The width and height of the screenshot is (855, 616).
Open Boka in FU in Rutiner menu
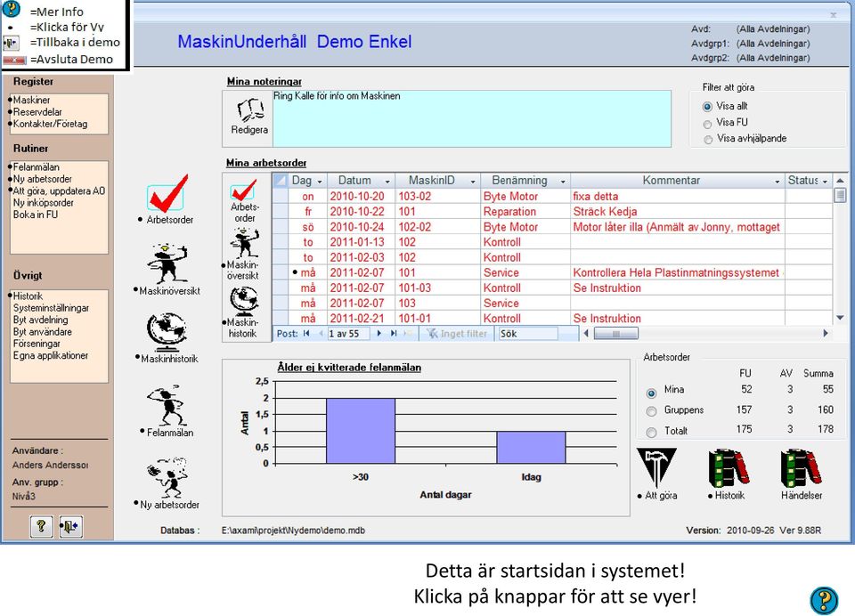click(x=35, y=215)
